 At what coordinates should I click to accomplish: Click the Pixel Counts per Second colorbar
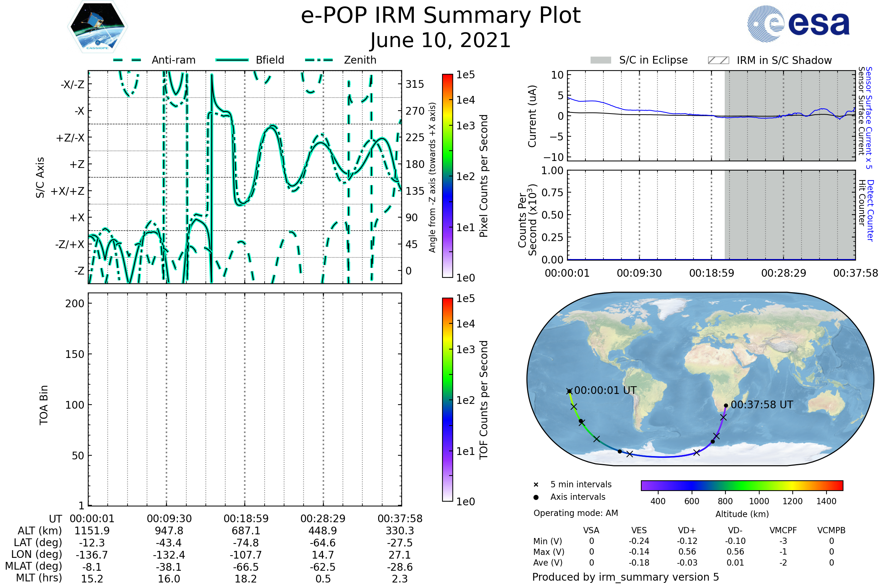[x=447, y=176]
